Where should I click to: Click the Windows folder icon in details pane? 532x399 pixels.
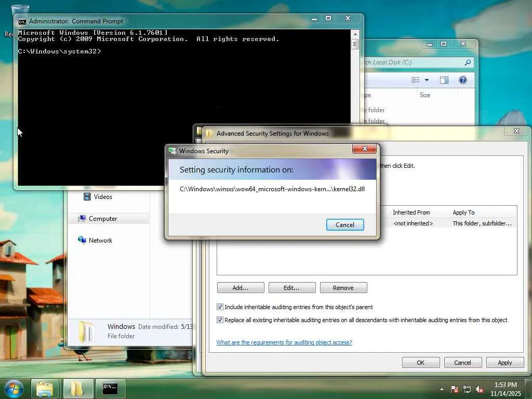coord(87,331)
